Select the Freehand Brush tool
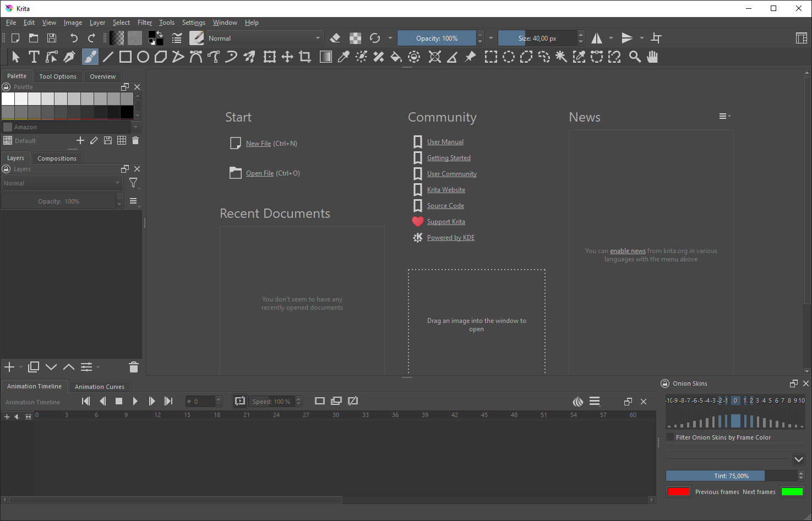 point(90,57)
